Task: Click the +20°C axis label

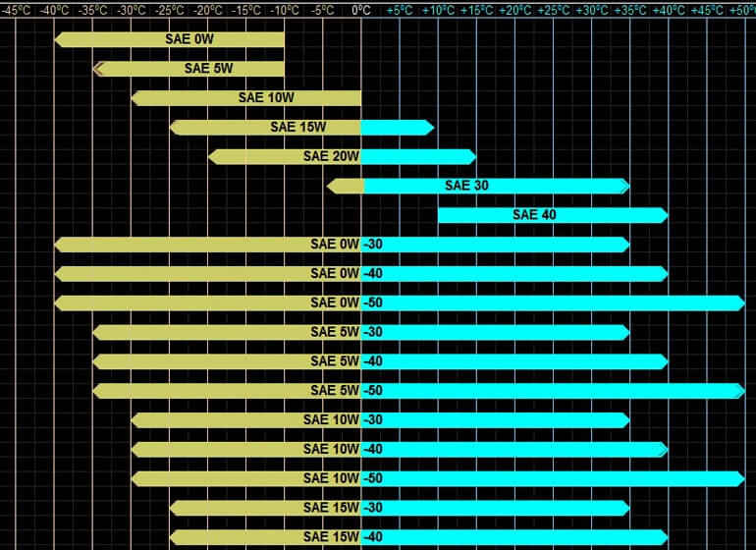Action: click(514, 10)
